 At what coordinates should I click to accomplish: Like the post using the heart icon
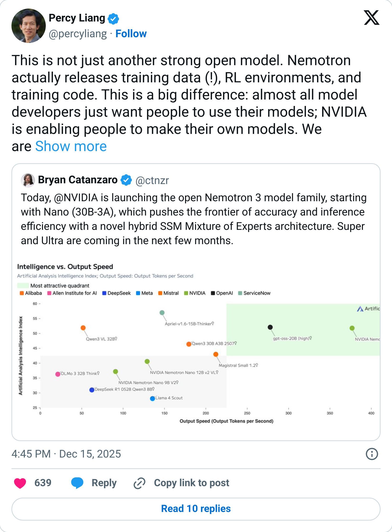coord(21,482)
